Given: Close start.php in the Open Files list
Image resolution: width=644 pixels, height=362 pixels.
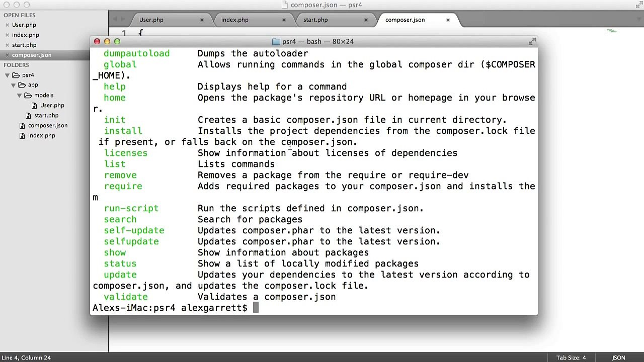Looking at the screenshot, I should pos(7,45).
